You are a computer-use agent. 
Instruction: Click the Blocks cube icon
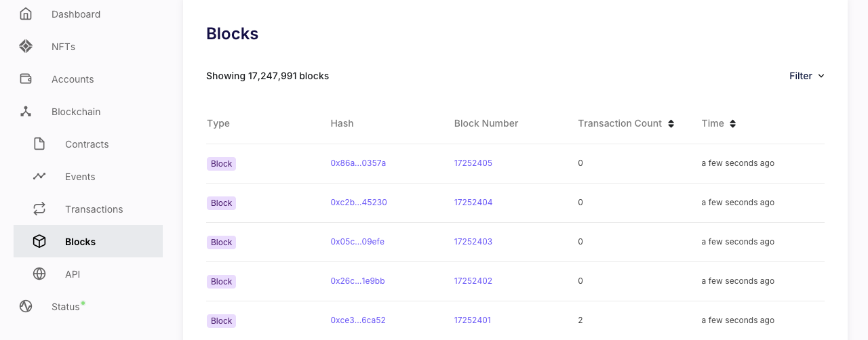pos(39,241)
